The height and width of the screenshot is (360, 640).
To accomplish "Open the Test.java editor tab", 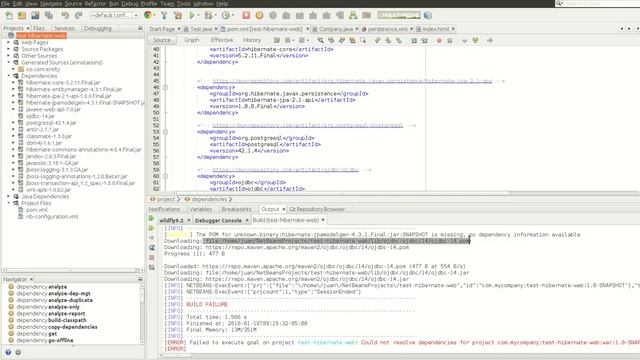I will [x=201, y=29].
